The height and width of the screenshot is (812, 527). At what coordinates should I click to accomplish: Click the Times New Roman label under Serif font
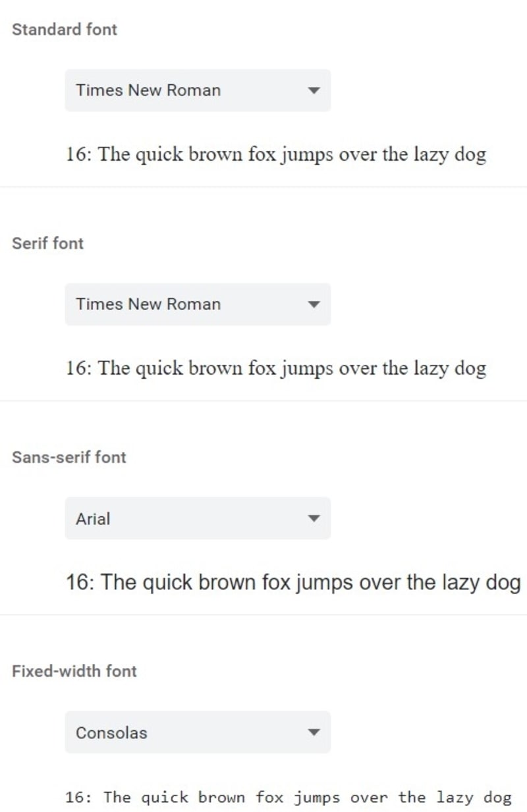[x=148, y=304]
